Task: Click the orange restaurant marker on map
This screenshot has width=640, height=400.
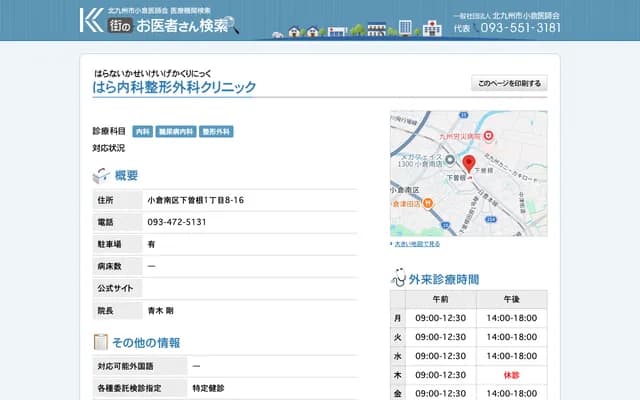Action: (428, 202)
